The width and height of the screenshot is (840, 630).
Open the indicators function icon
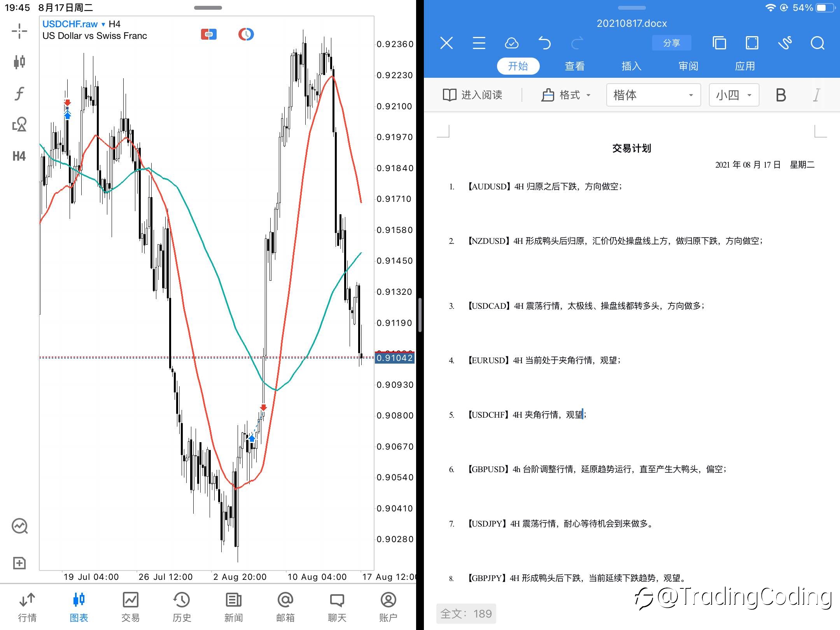pyautogui.click(x=19, y=93)
